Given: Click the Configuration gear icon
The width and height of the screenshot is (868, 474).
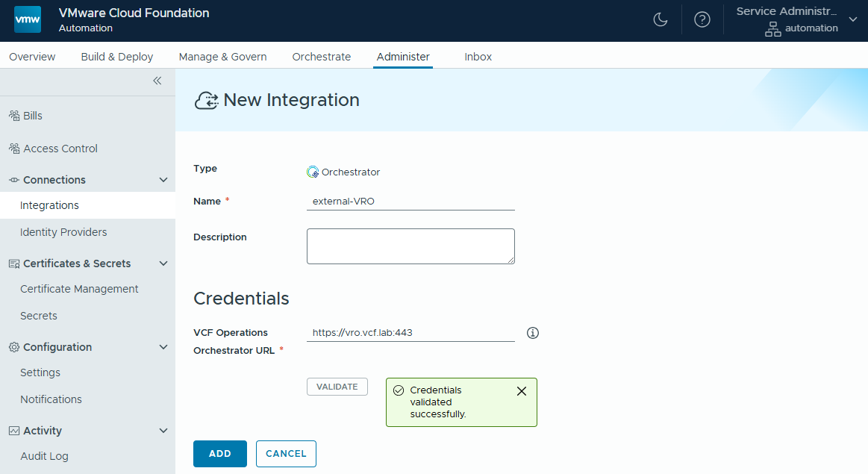Looking at the screenshot, I should pyautogui.click(x=14, y=347).
